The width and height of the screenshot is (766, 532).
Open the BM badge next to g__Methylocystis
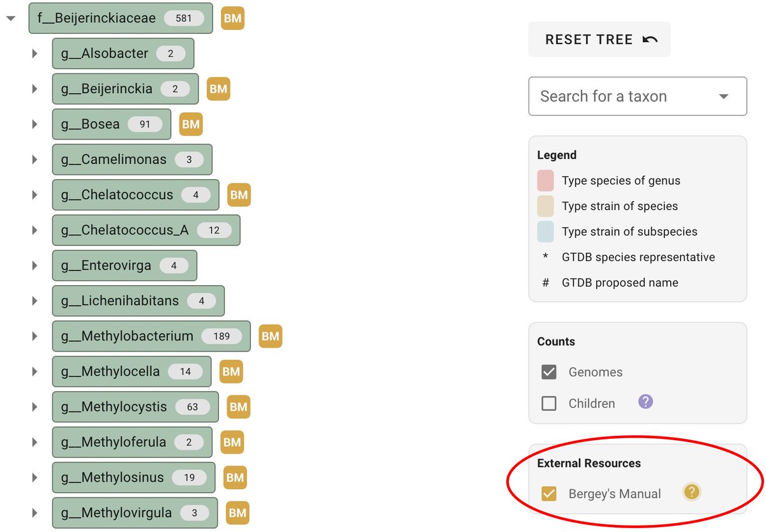tap(238, 407)
